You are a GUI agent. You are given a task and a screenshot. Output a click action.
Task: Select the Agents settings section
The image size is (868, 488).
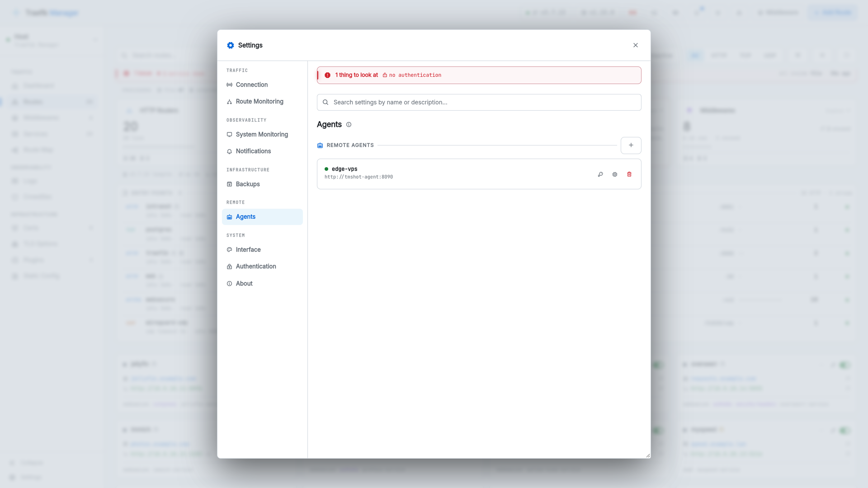tap(262, 216)
